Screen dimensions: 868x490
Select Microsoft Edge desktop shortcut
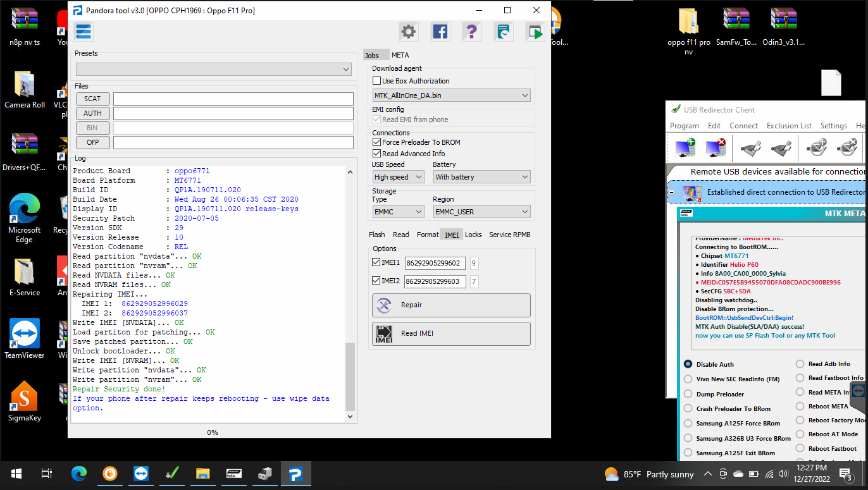coord(25,218)
